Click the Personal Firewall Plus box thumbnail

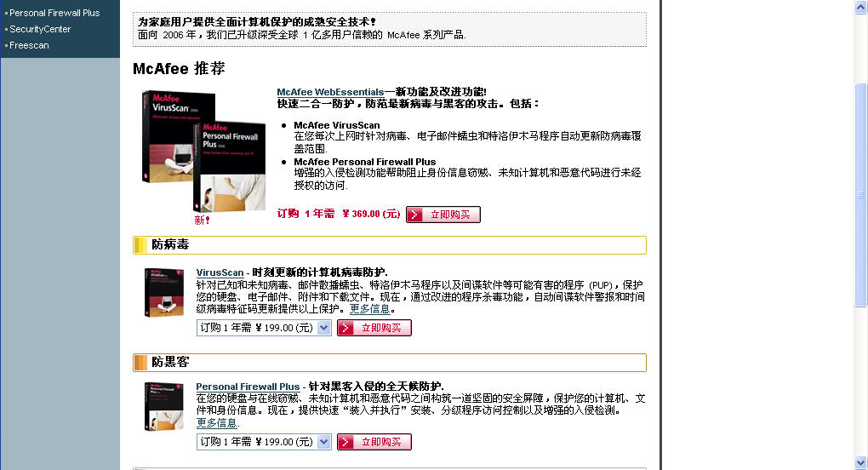(164, 406)
